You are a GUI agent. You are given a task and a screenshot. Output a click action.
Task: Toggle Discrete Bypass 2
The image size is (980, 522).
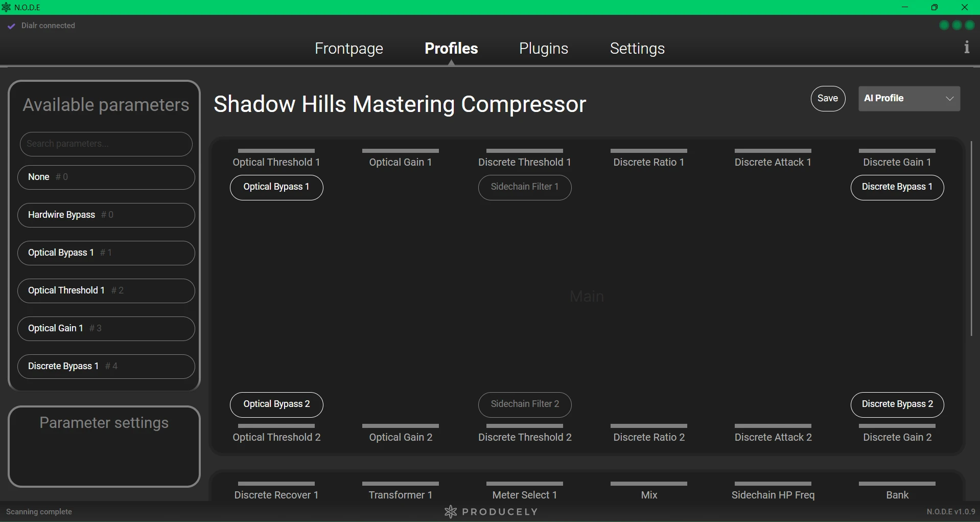(897, 404)
